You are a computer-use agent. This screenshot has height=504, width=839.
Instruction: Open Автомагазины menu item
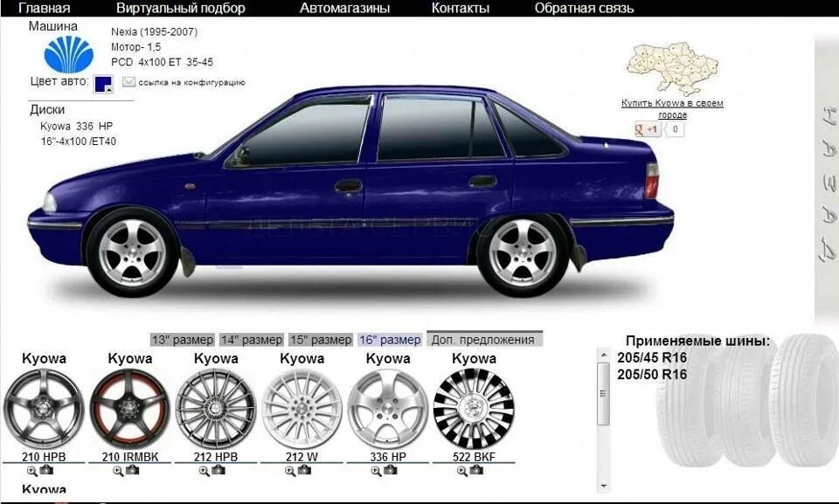pos(344,8)
